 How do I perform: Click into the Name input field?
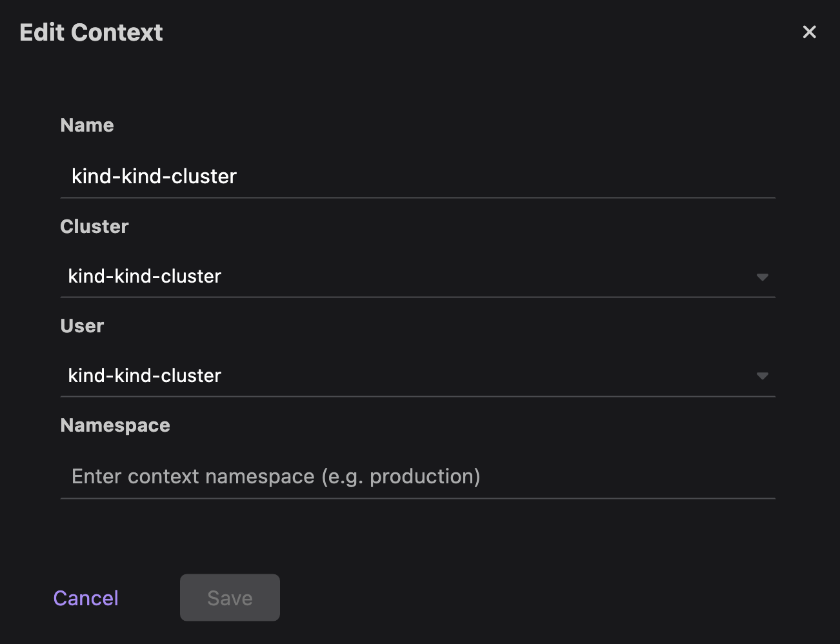coord(258,176)
